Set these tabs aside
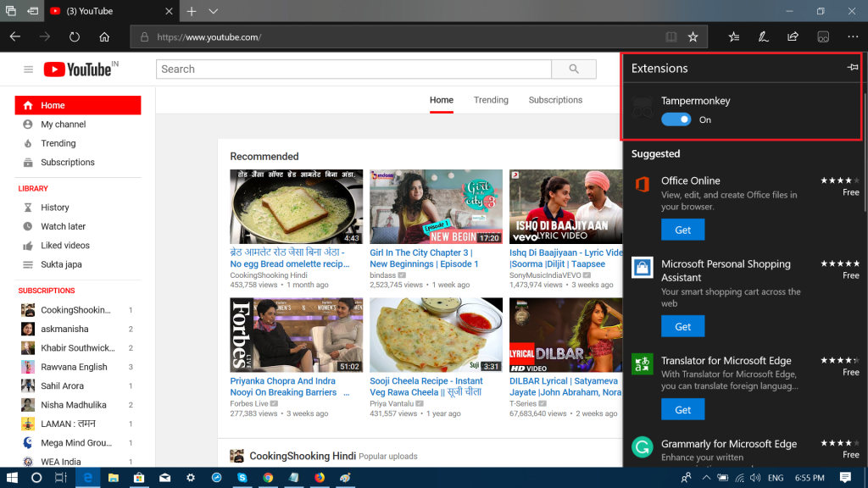This screenshot has height=488, width=868. coord(33,11)
